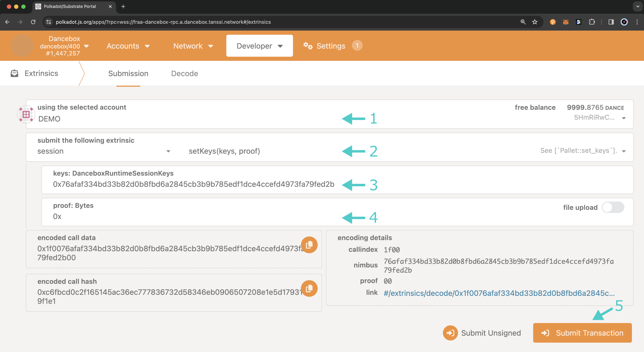
Task: Expand the Network menu
Action: click(x=193, y=46)
